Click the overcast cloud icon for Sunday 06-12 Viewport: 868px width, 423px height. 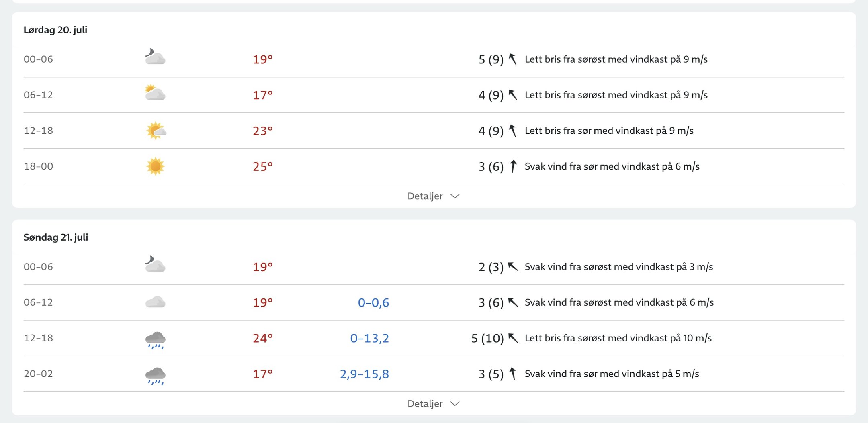click(x=155, y=302)
